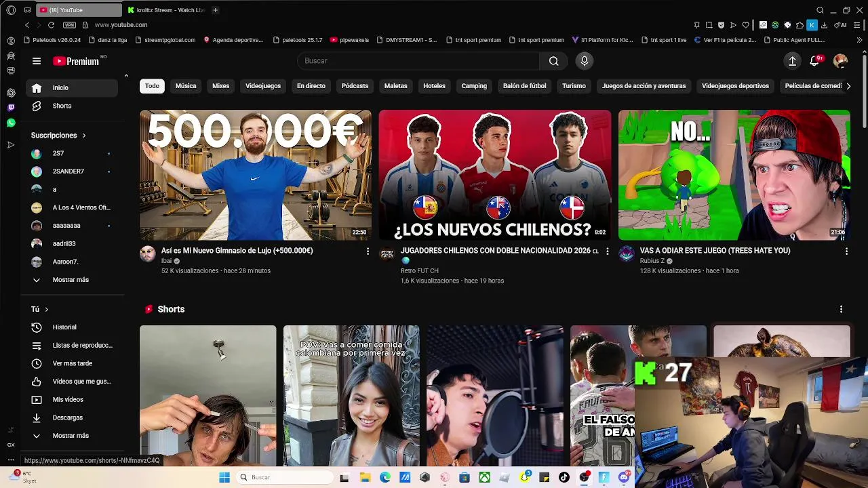
Task: Open File Explorer from the taskbar
Action: tap(365, 477)
